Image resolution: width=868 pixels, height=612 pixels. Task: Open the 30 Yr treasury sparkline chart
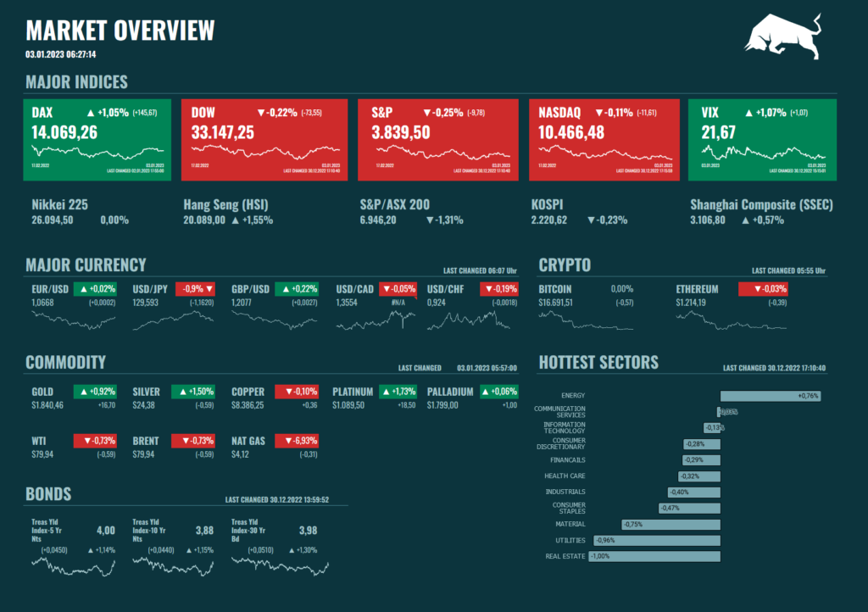[x=280, y=567]
